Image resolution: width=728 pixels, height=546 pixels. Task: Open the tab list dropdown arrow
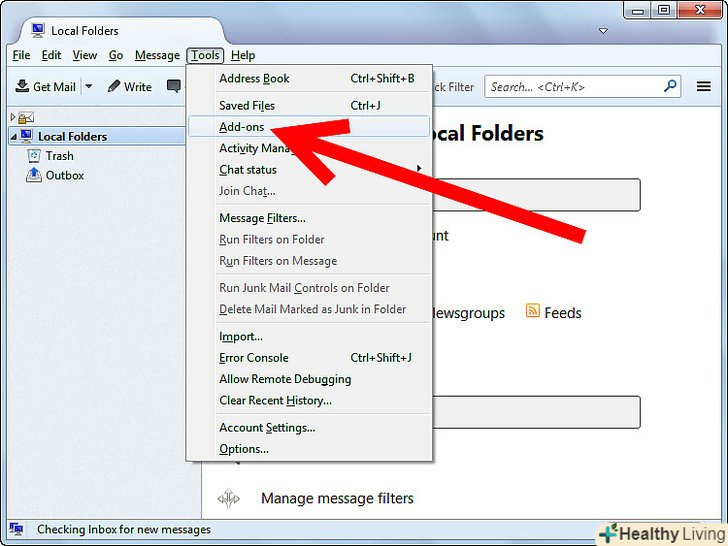(x=603, y=31)
